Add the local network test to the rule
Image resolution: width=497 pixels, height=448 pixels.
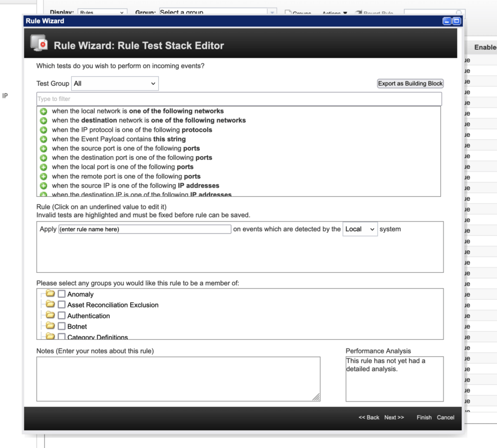point(44,111)
